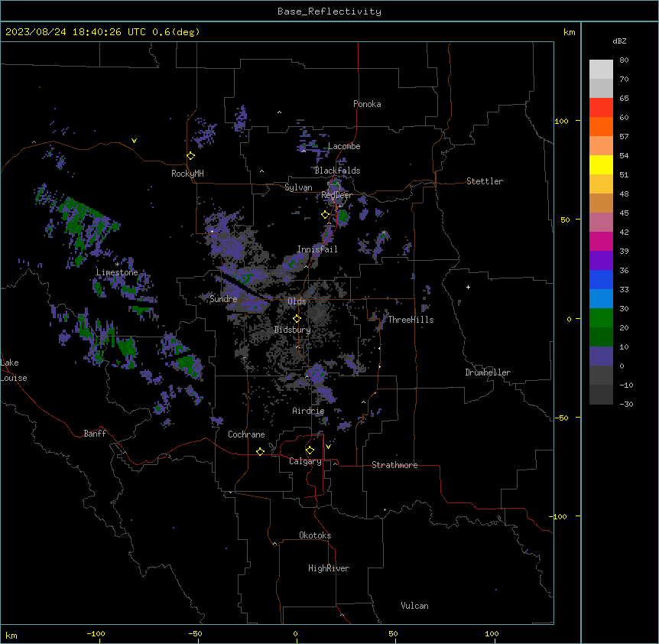
Task: Click the gray -10 to 0 dBZ swatch
Action: [x=601, y=376]
